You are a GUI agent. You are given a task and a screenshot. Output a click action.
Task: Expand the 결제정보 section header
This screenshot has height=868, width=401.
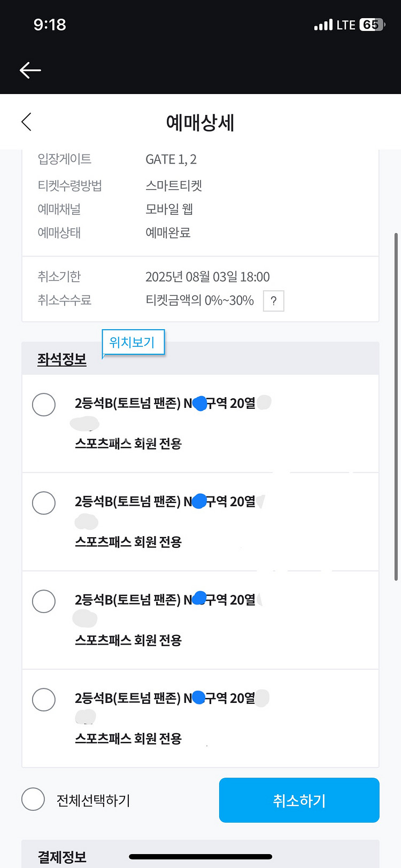pos(62,857)
